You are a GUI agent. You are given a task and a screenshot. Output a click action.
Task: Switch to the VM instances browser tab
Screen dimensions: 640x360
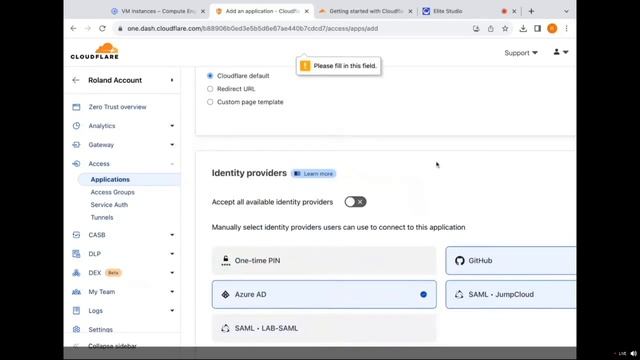157,11
